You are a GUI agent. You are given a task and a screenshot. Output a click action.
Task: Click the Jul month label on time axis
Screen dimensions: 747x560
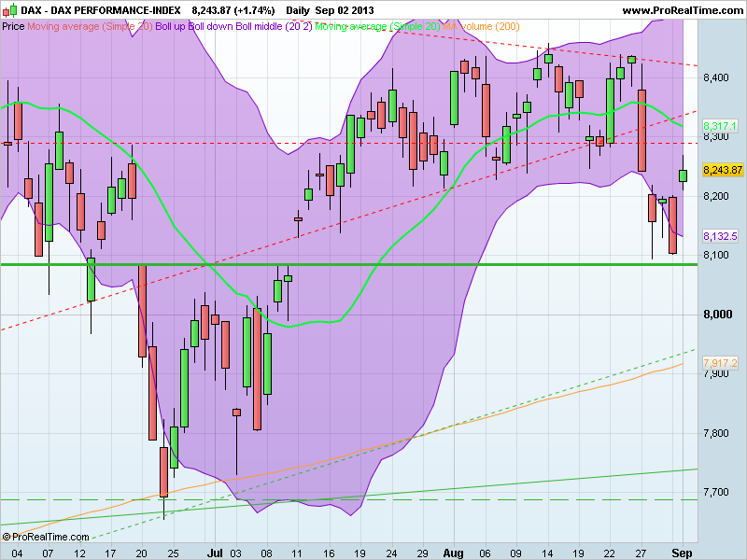pyautogui.click(x=215, y=553)
